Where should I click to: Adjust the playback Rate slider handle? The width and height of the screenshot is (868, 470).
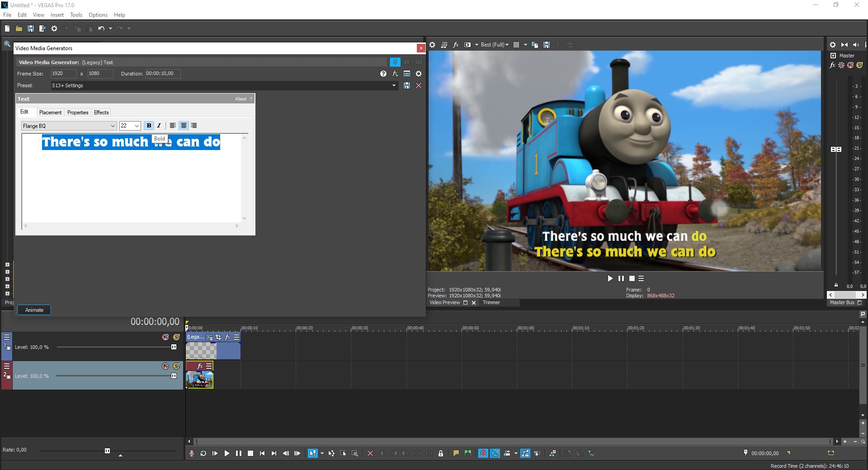(x=107, y=451)
